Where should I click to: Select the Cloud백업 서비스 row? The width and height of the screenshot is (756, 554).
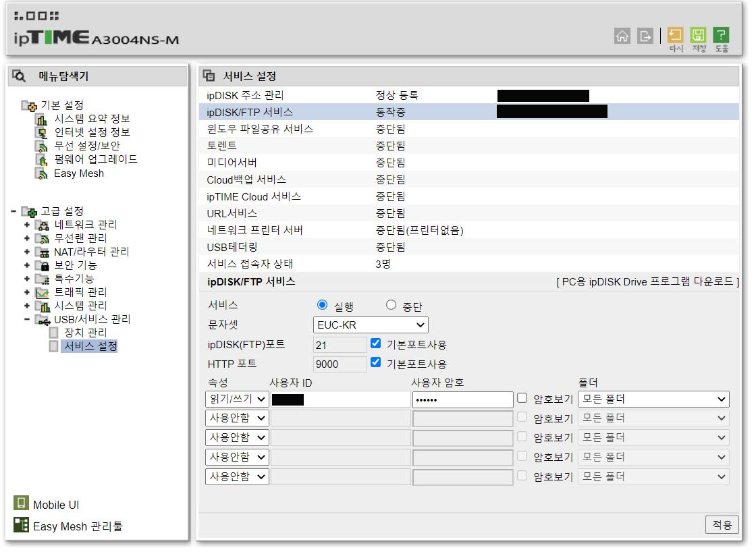click(x=468, y=179)
